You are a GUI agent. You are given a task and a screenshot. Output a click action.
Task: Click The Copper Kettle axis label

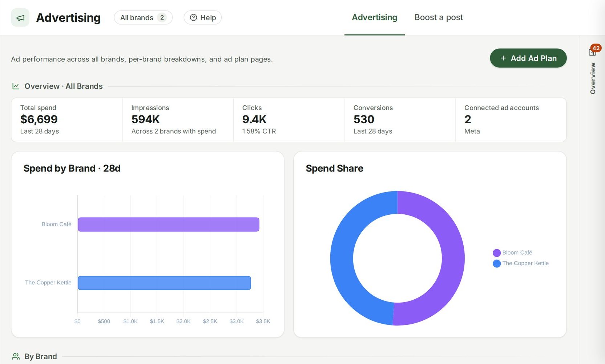pos(48,283)
